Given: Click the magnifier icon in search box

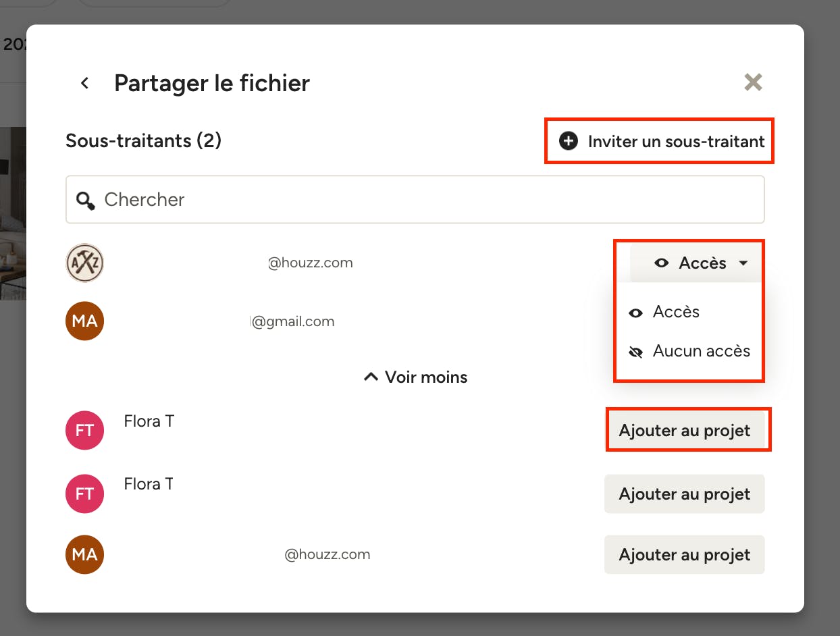Looking at the screenshot, I should (x=86, y=200).
